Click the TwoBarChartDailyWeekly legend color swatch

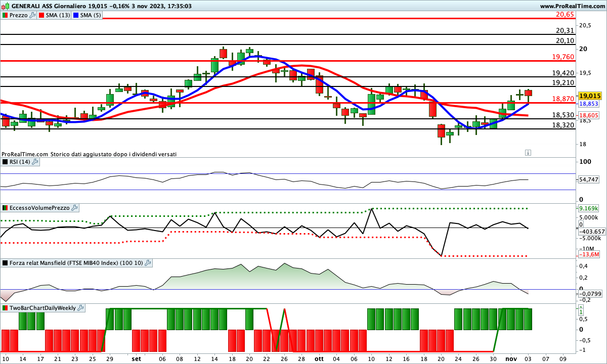5,307
